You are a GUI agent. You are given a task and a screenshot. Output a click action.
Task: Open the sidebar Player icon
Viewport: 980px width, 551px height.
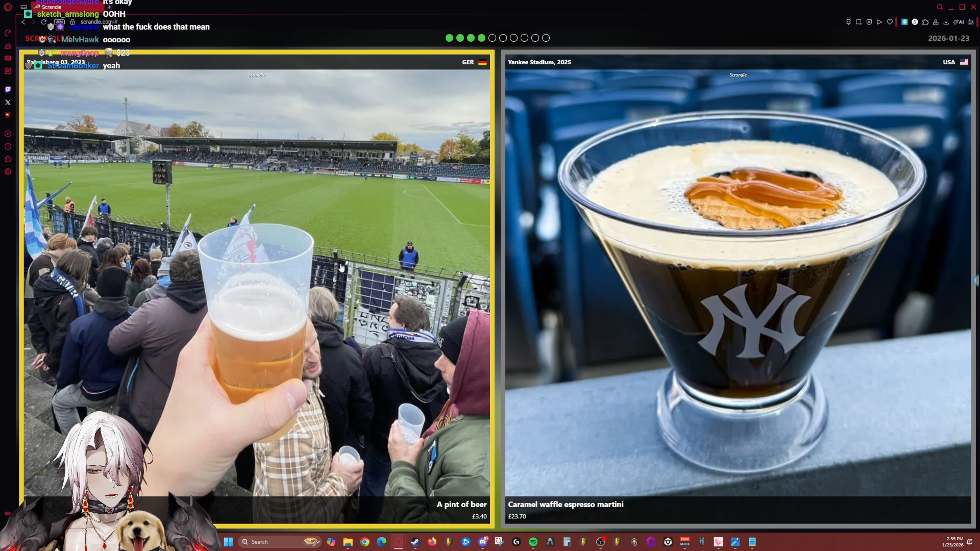pos(8,134)
